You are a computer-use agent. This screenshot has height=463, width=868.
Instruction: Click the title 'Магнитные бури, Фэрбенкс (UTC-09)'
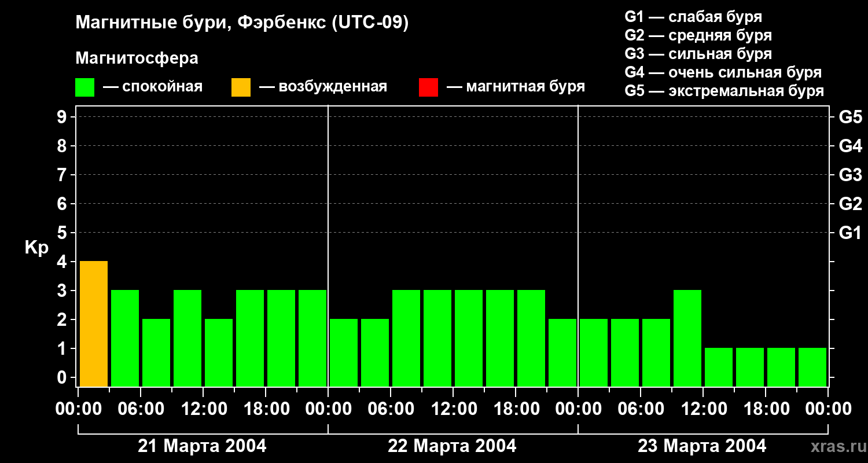coord(242,23)
